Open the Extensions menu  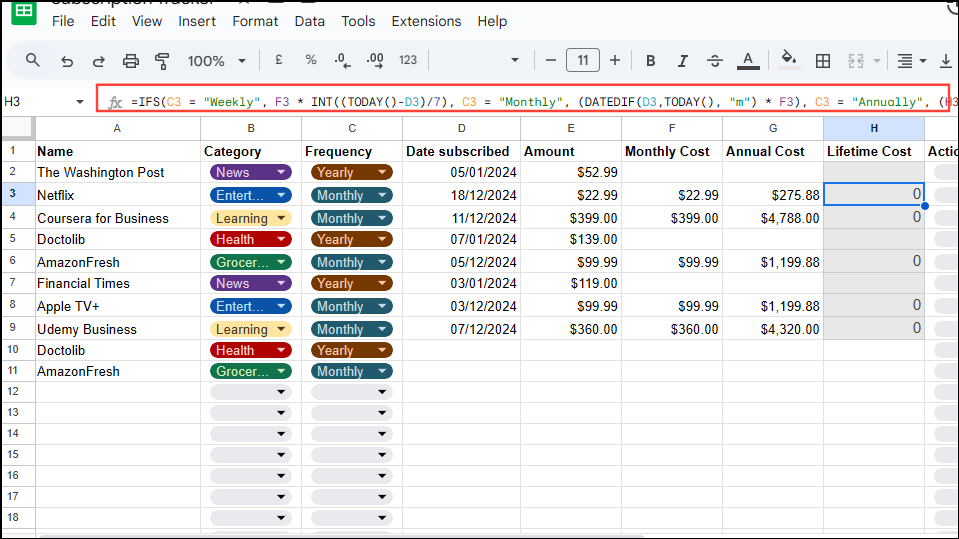tap(426, 21)
